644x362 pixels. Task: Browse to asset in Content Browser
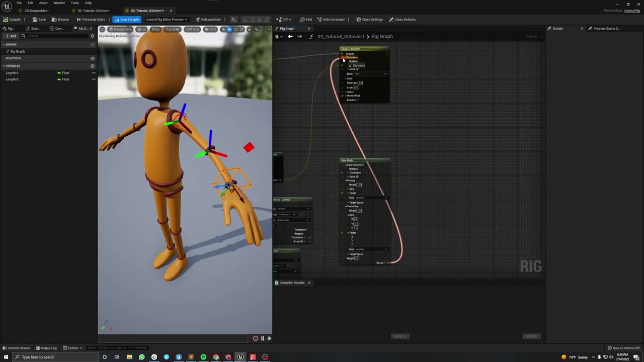point(60,20)
